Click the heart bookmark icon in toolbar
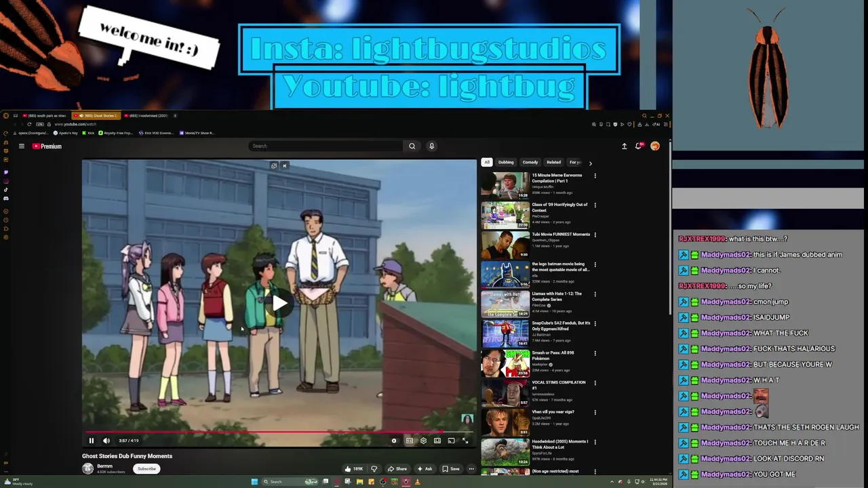 click(x=630, y=124)
